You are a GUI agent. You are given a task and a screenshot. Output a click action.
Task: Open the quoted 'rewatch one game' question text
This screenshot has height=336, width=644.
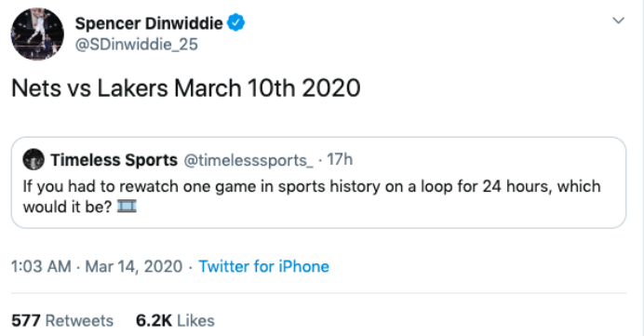[312, 196]
